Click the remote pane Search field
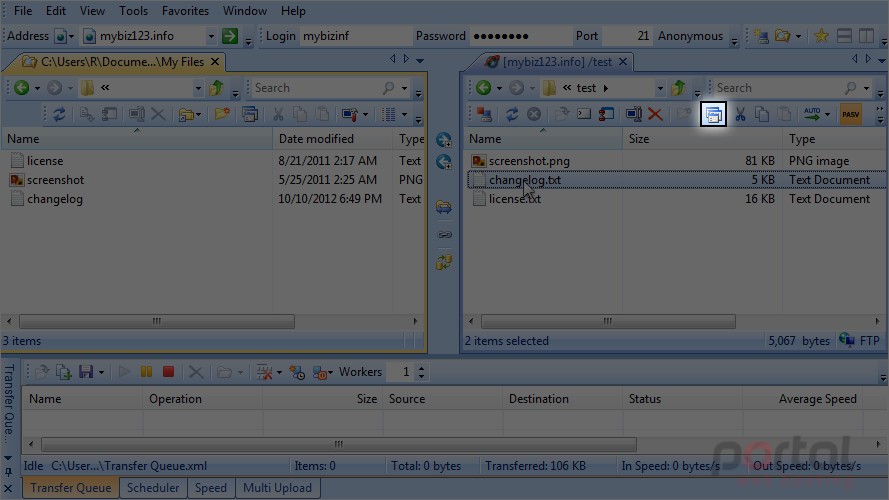 point(779,88)
